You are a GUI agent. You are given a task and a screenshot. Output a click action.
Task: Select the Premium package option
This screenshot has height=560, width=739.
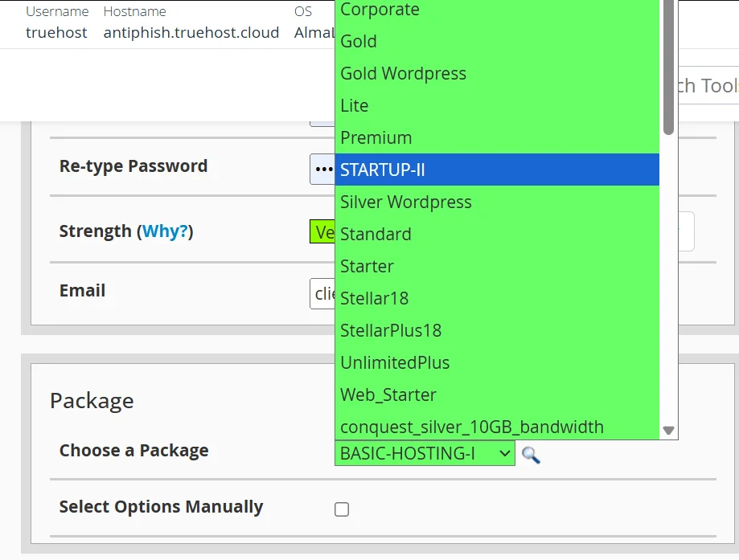(x=496, y=137)
